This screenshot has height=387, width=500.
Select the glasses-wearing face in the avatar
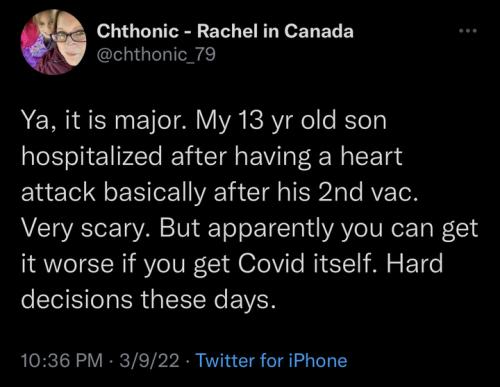pos(69,40)
